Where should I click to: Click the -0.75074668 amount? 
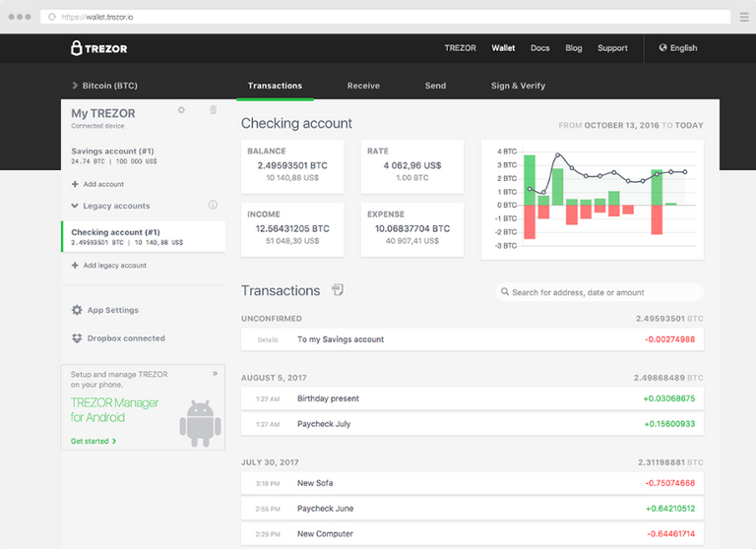(669, 483)
